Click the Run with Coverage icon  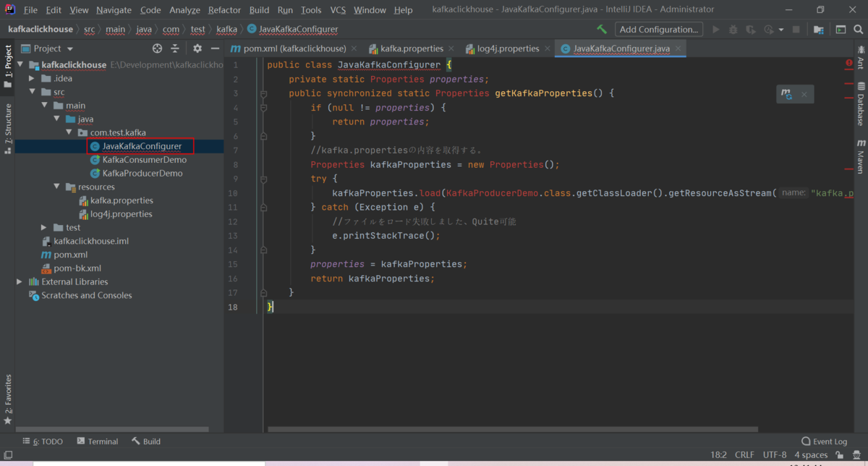[751, 30]
